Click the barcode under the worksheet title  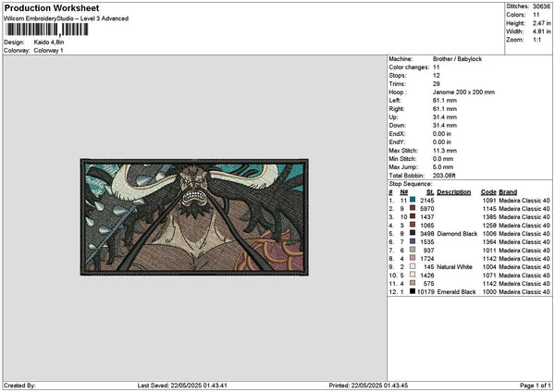pyautogui.click(x=47, y=30)
